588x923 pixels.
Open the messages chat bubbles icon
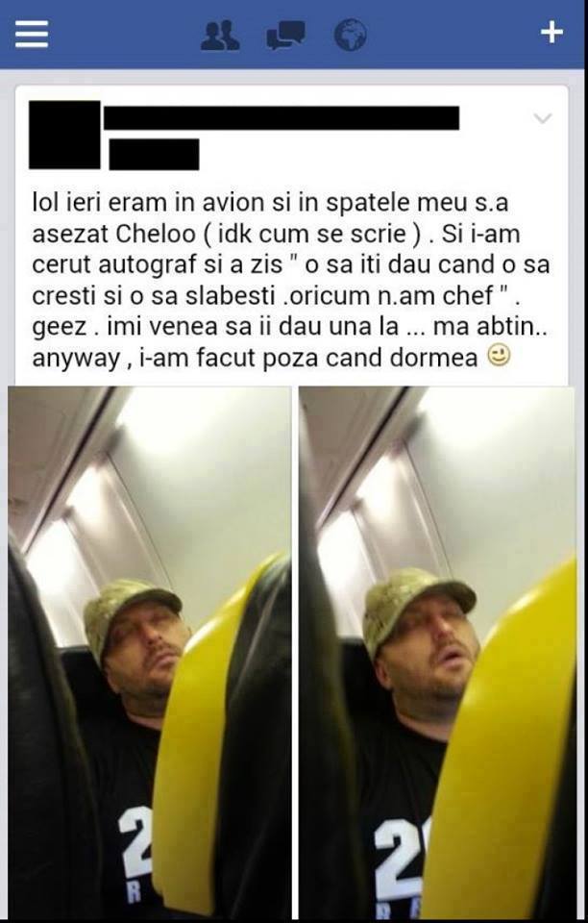click(285, 35)
